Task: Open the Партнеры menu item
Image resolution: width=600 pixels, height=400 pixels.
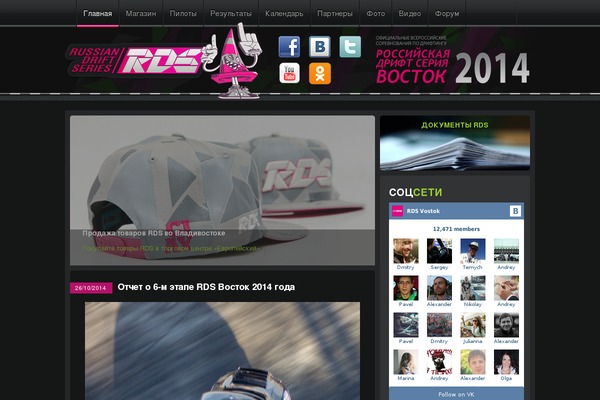Action: [x=335, y=13]
